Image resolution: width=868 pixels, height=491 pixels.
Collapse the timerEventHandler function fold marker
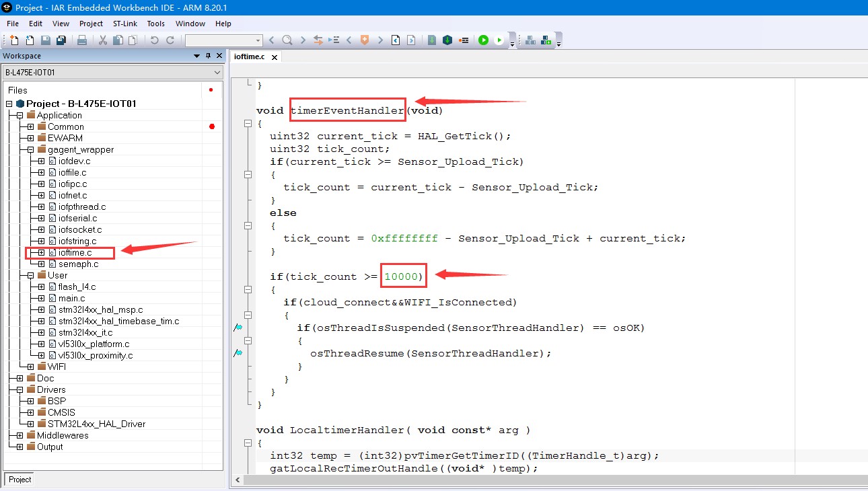(248, 124)
